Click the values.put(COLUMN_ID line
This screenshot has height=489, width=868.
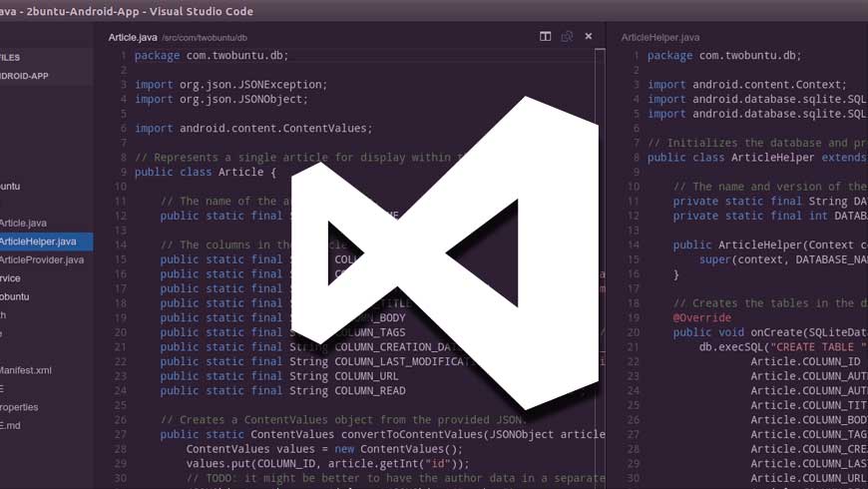pyautogui.click(x=327, y=463)
